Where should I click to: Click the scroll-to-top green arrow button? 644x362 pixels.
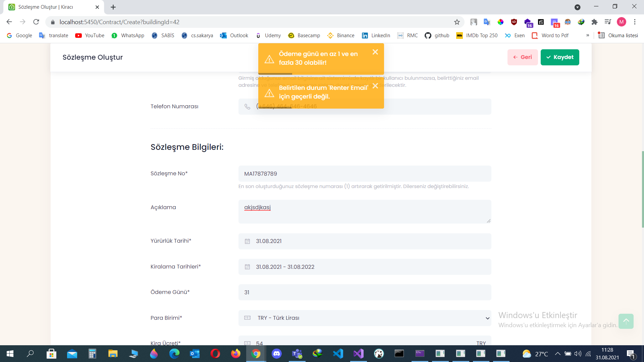tap(626, 321)
